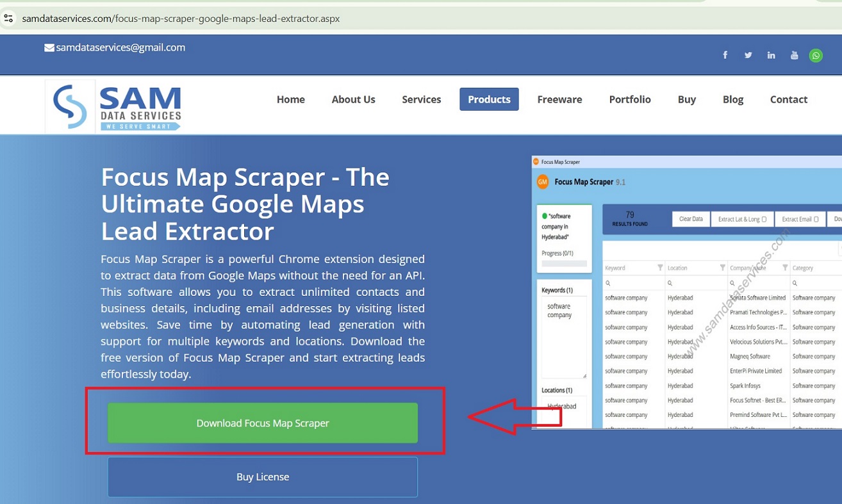Open the Facebook icon in the header

[x=725, y=55]
